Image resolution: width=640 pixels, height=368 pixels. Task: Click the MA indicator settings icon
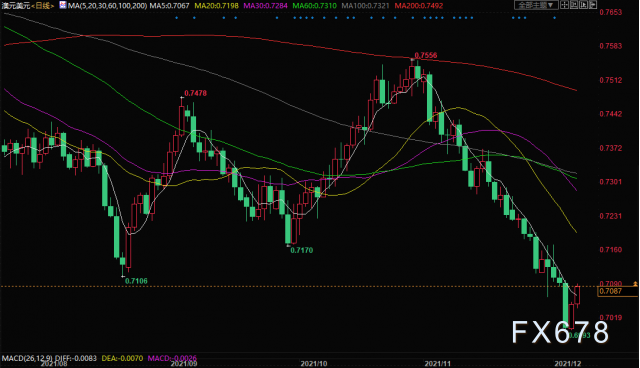[63, 5]
